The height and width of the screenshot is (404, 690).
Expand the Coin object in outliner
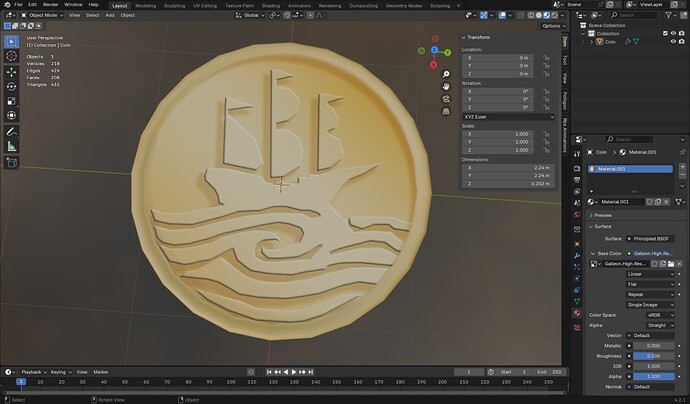click(592, 42)
